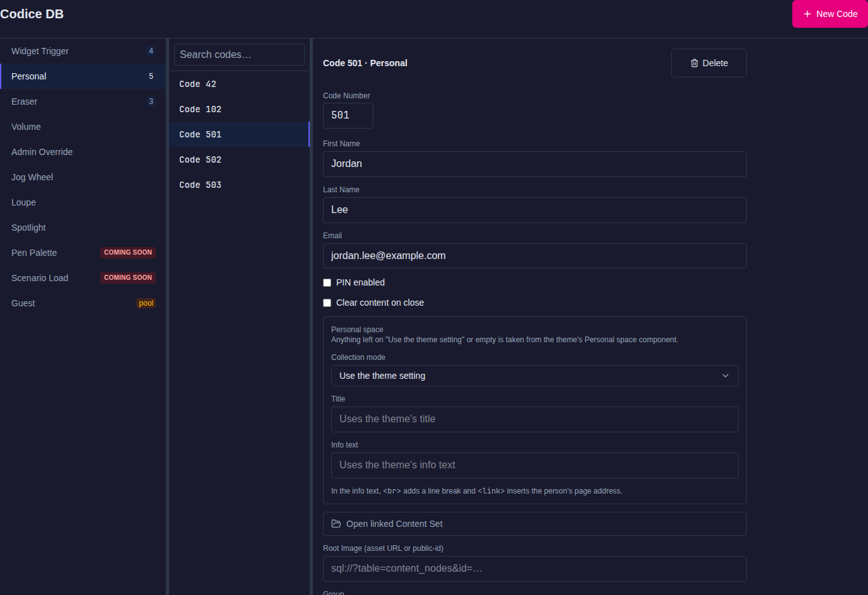The height and width of the screenshot is (595, 868).
Task: Open the Collection mode dropdown chevron
Action: [x=725, y=376]
